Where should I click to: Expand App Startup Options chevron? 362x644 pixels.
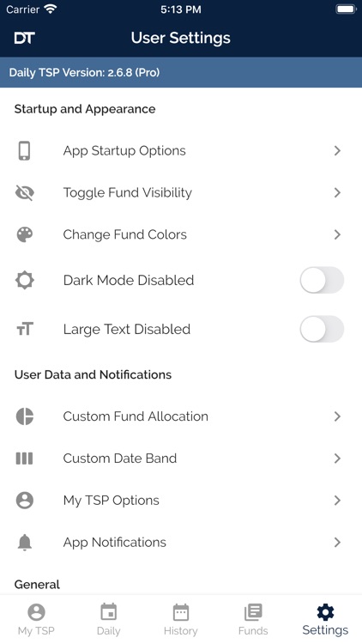coord(337,151)
